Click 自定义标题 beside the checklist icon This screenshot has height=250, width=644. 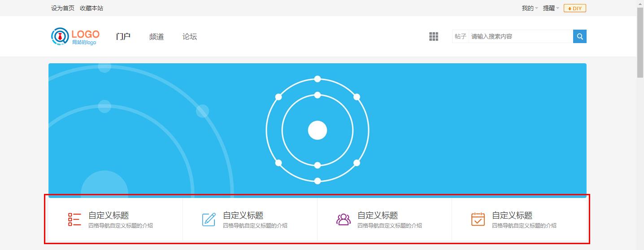tap(109, 215)
